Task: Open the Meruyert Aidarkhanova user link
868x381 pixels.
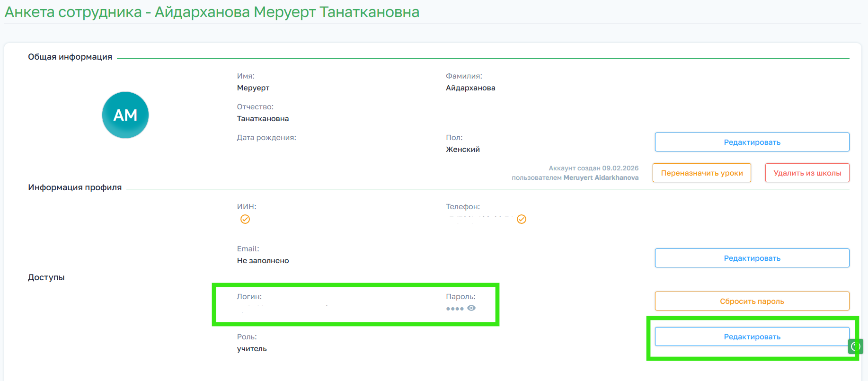Action: pyautogui.click(x=601, y=177)
